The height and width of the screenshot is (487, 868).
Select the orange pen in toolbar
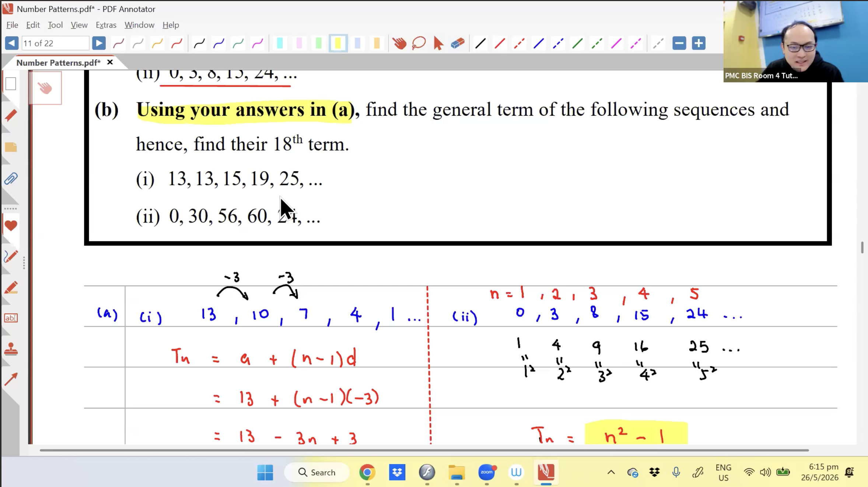(x=157, y=43)
